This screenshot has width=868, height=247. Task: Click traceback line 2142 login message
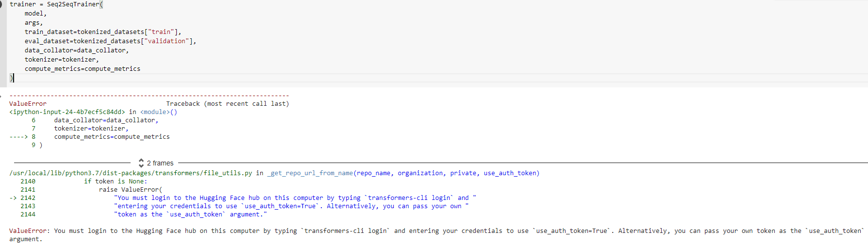coord(295,198)
